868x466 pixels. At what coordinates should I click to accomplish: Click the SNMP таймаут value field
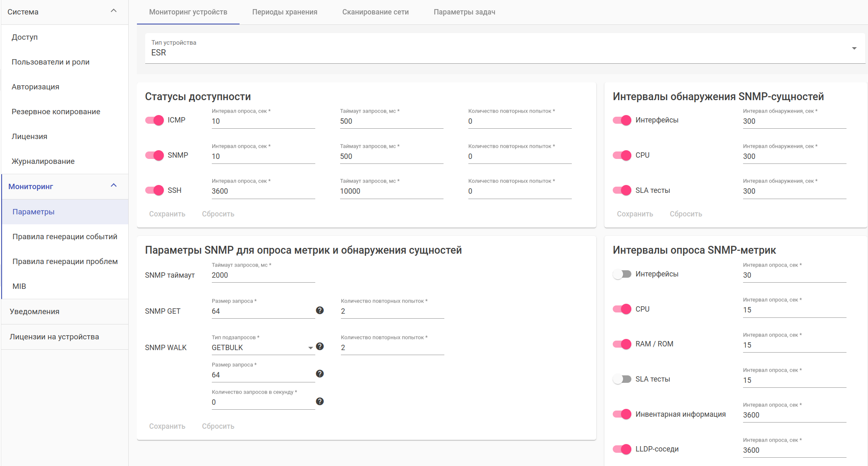(263, 275)
